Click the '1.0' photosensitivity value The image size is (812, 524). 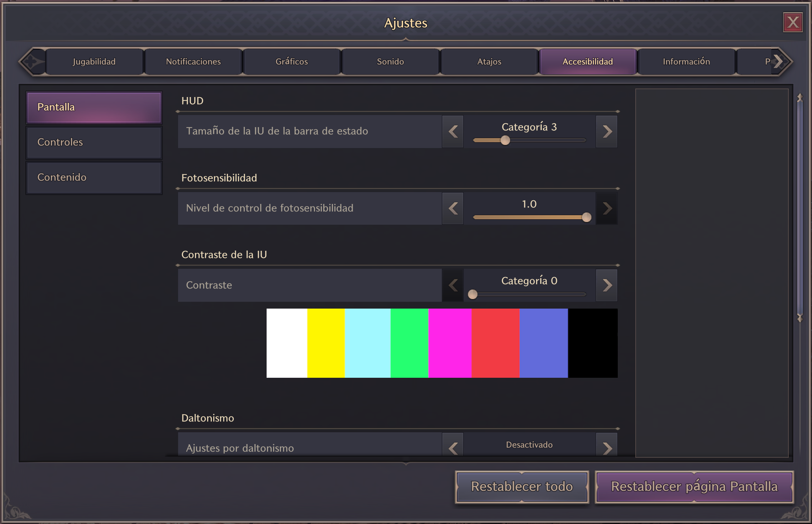click(x=529, y=204)
